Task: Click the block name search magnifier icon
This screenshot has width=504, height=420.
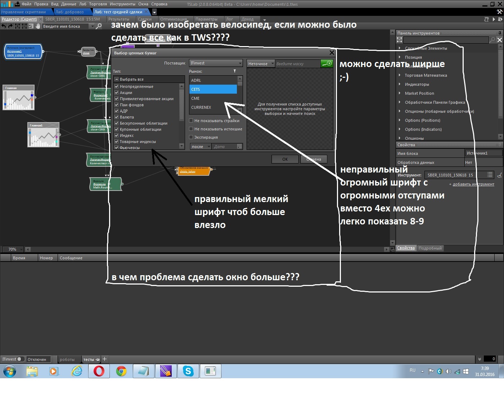Action: pos(99,26)
